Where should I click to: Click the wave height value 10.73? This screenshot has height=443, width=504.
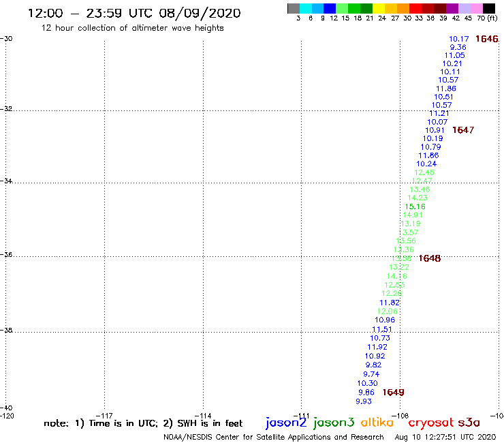(x=380, y=338)
